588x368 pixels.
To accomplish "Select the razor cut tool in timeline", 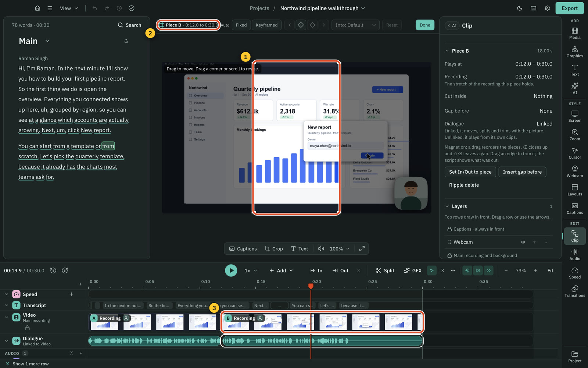I will coord(442,270).
